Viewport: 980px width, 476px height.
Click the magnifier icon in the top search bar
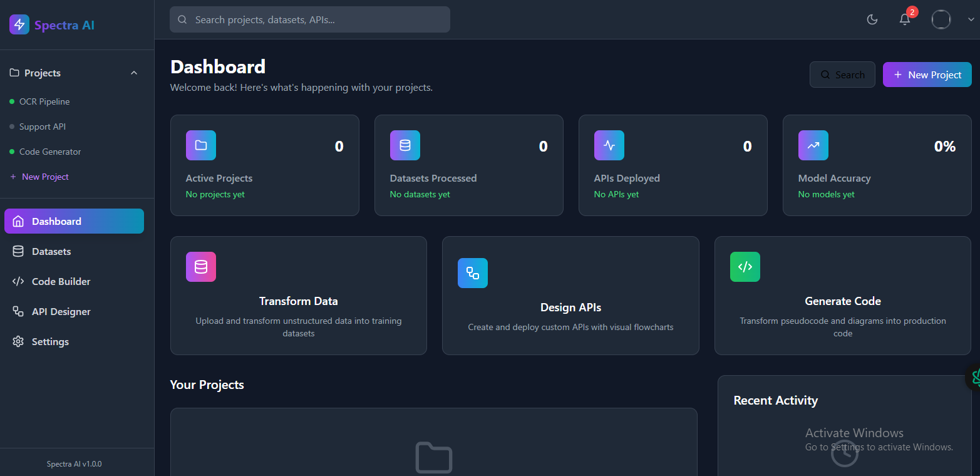pos(183,19)
